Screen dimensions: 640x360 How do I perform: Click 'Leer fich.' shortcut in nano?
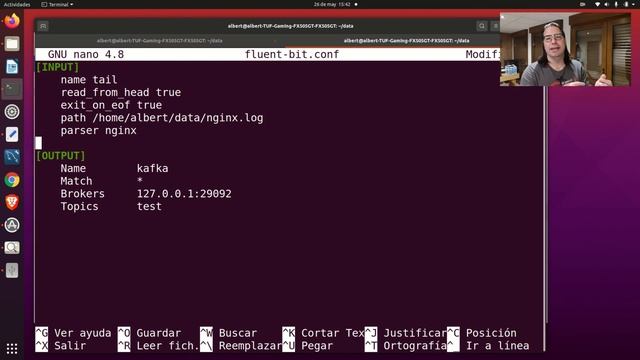click(x=158, y=346)
